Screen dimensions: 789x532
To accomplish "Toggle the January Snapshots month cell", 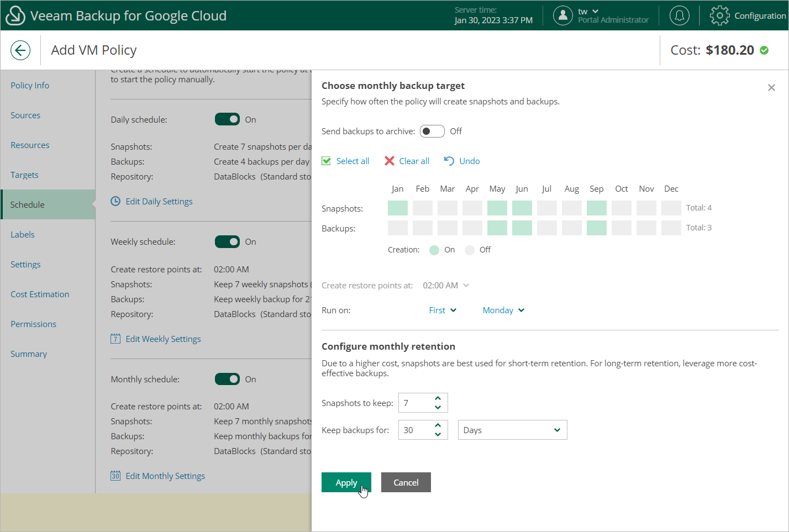I will pyautogui.click(x=398, y=208).
